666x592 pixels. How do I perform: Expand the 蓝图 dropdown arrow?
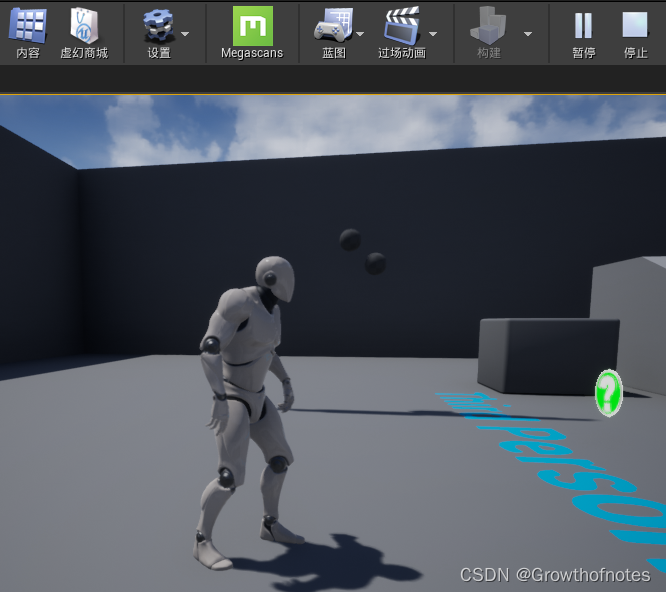tap(360, 34)
